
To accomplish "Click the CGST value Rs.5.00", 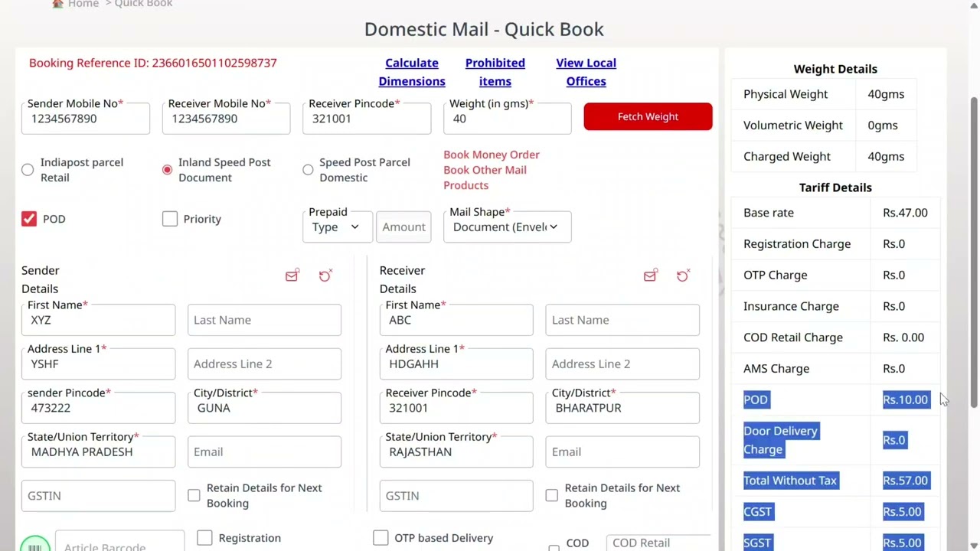I will point(902,512).
